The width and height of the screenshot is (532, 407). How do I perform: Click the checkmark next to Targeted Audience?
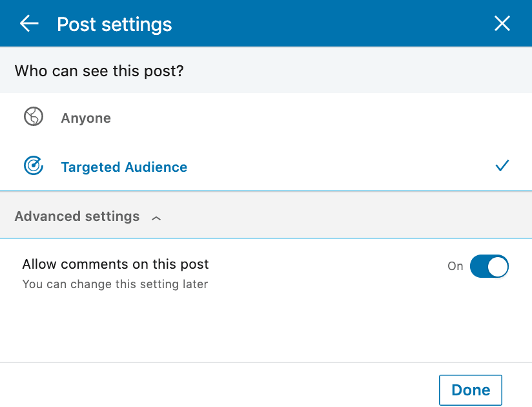click(502, 165)
